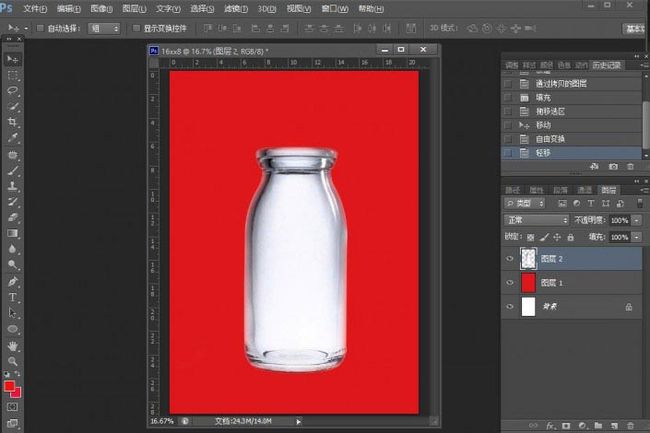
Task: Create a new layer
Action: click(x=614, y=426)
